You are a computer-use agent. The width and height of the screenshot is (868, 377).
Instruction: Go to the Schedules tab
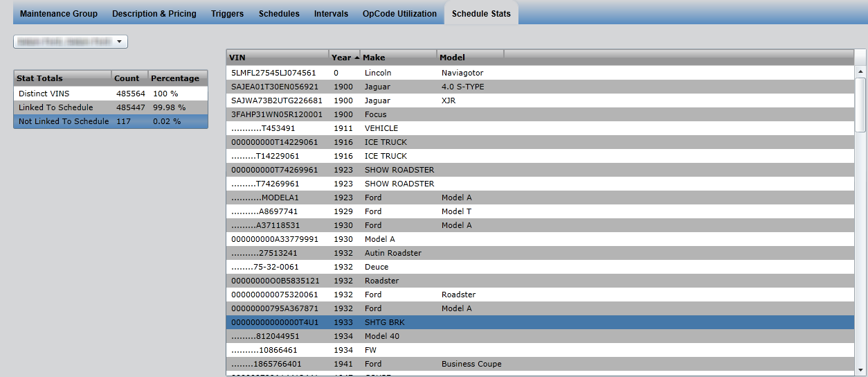[x=279, y=13]
